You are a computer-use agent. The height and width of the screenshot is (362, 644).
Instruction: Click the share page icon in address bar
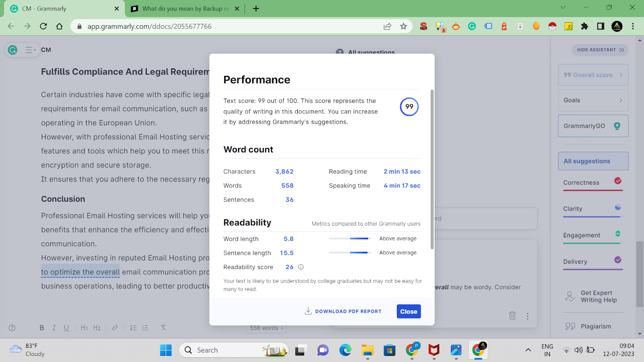pyautogui.click(x=387, y=26)
